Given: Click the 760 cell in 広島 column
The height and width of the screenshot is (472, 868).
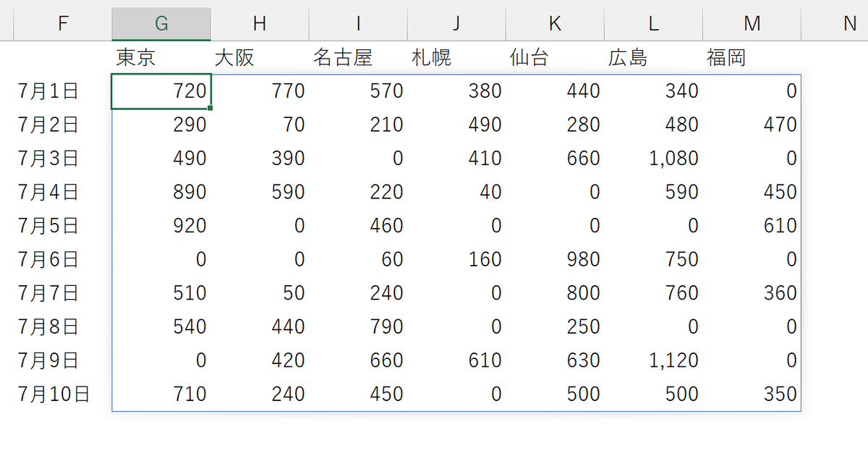Looking at the screenshot, I should [653, 293].
